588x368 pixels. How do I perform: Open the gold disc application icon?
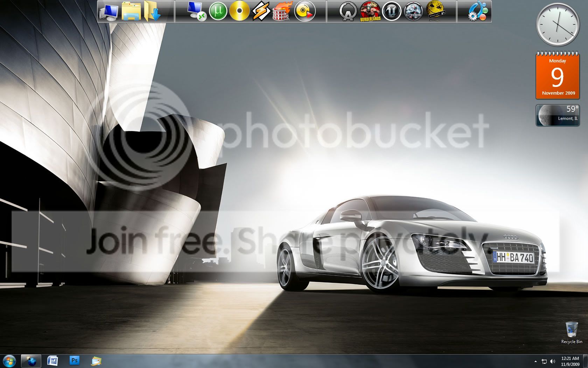(x=240, y=11)
